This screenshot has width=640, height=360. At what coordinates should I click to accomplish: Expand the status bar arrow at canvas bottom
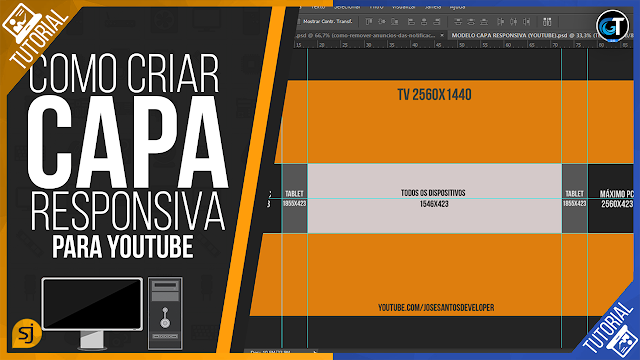pyautogui.click(x=315, y=352)
